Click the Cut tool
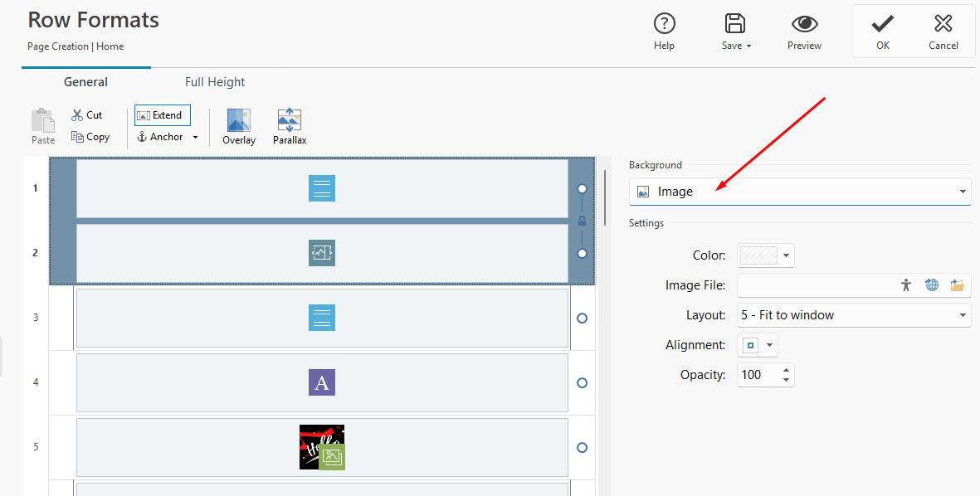Screen dimensions: 980x496 click(87, 115)
